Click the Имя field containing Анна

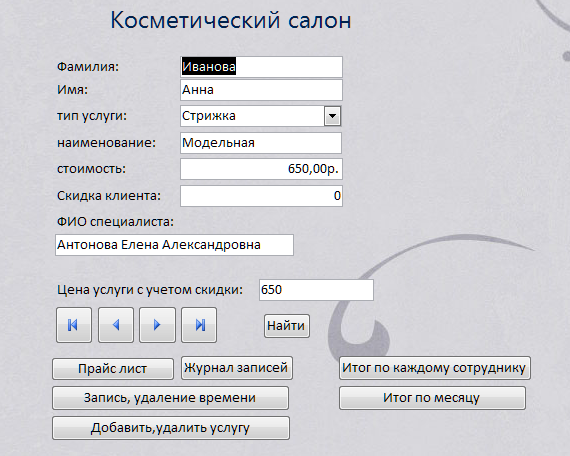(261, 90)
